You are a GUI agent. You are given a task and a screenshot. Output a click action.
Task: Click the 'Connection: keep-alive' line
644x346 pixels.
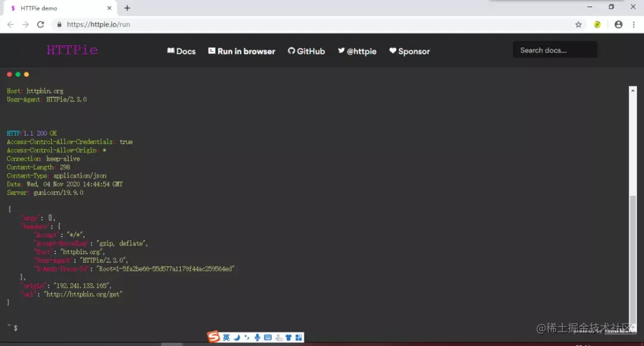pos(43,158)
